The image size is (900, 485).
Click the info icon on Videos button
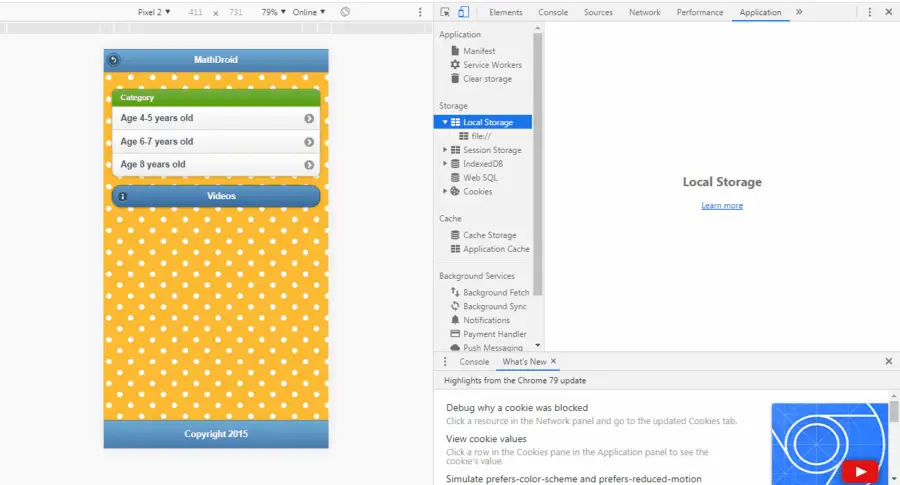pyautogui.click(x=122, y=196)
